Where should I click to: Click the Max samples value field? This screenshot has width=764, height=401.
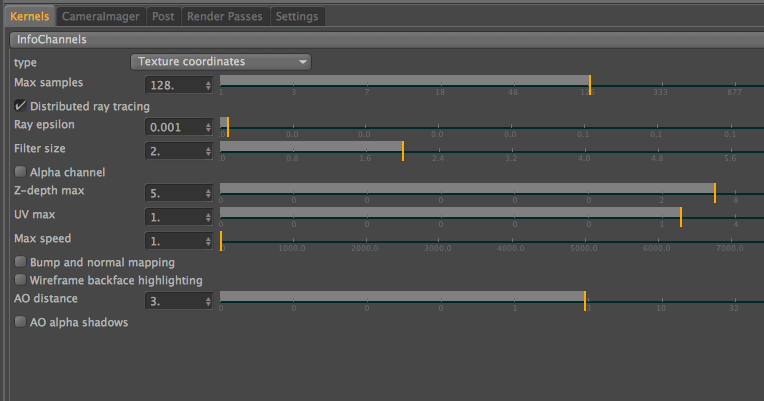(x=174, y=85)
